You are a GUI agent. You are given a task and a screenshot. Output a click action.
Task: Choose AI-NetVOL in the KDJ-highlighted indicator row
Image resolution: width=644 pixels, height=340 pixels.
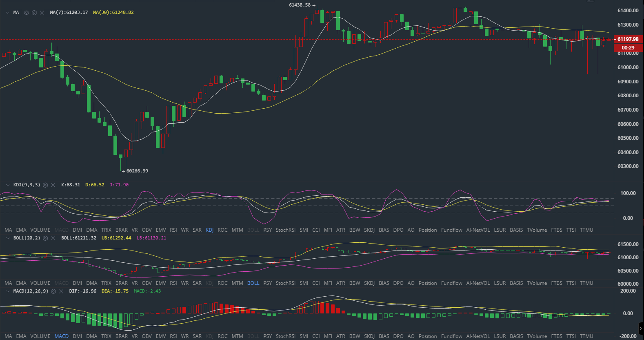[478, 230]
